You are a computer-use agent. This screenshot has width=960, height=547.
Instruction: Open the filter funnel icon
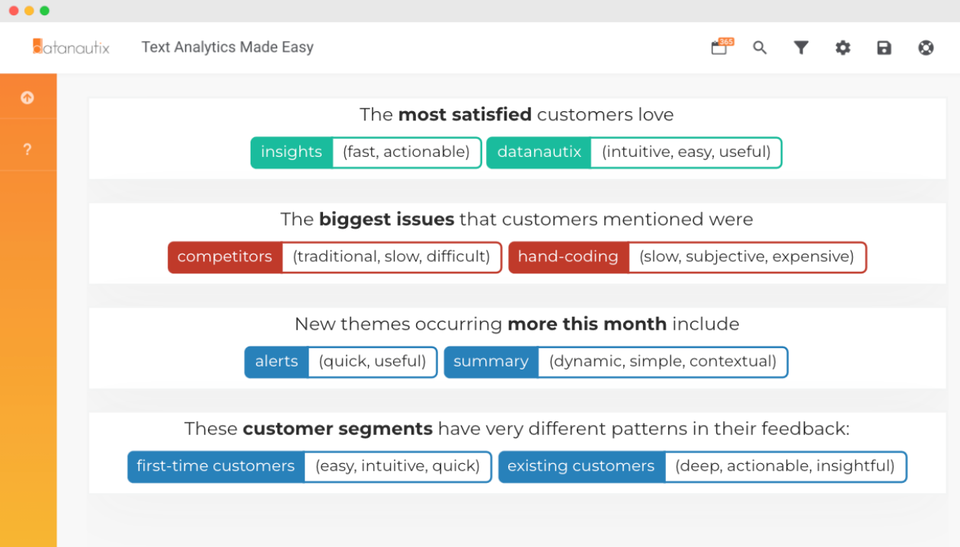tap(801, 47)
